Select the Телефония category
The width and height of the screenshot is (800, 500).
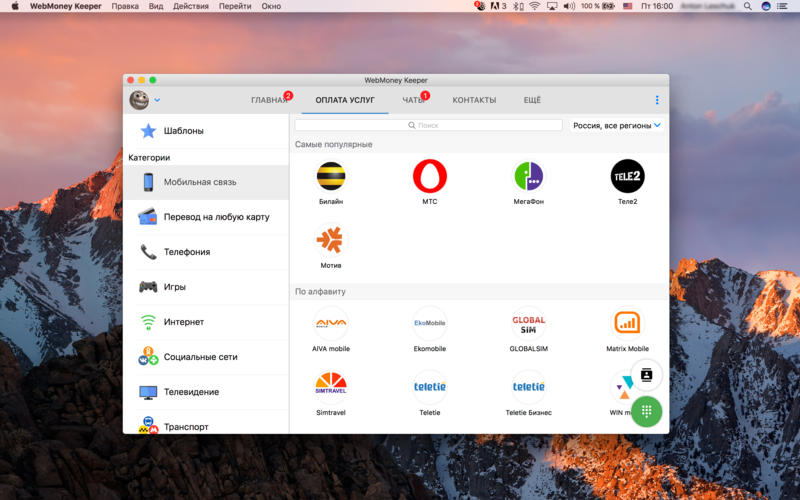(206, 252)
